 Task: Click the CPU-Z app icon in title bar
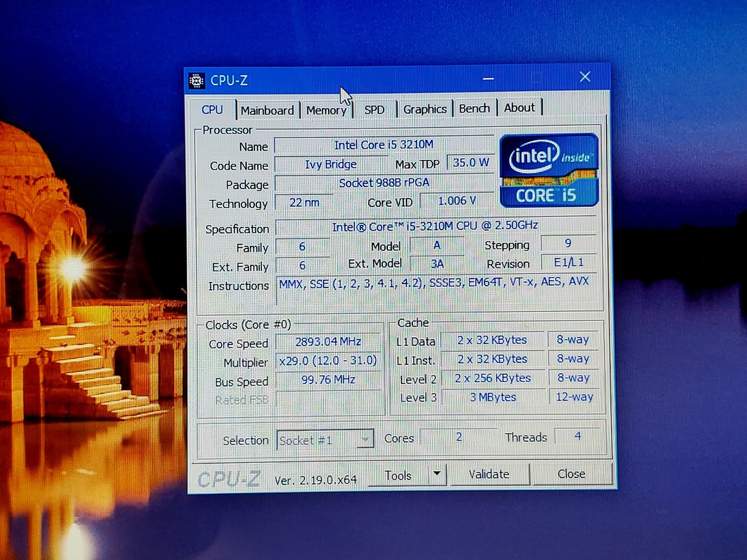point(197,81)
